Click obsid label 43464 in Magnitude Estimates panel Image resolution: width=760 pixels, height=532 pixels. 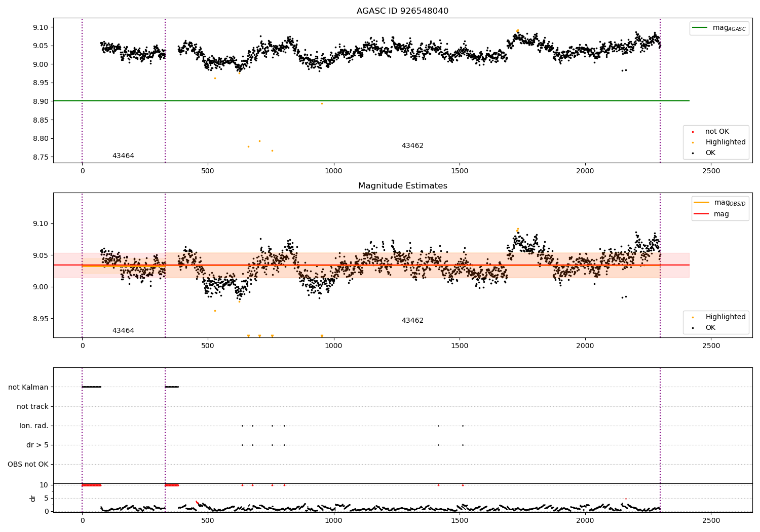[x=123, y=331]
